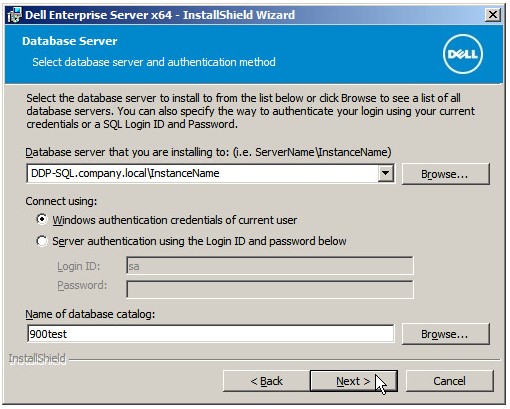510x409 pixels.
Task: Click the 'Connect using:' label
Action: [61, 201]
